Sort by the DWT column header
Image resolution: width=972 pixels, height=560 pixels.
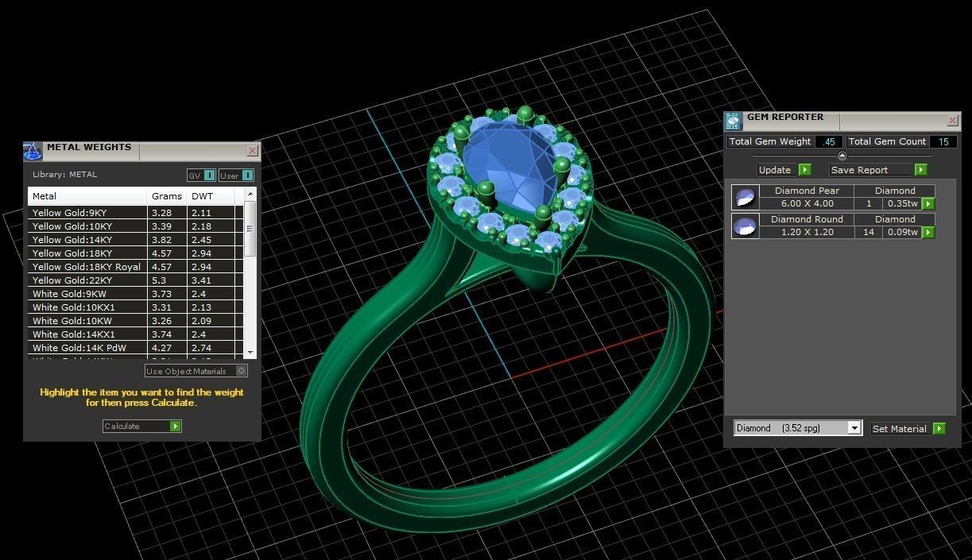click(x=212, y=196)
